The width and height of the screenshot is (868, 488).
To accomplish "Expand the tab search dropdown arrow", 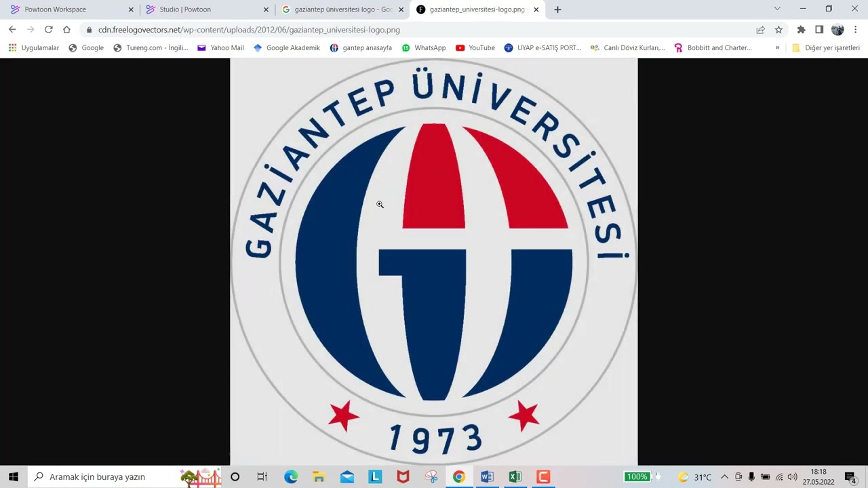I will (x=777, y=9).
